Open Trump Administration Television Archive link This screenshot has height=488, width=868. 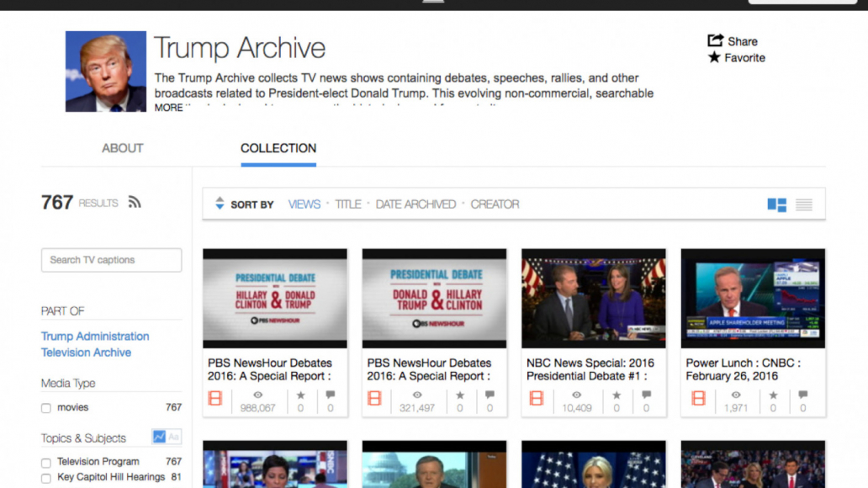pyautogui.click(x=95, y=344)
